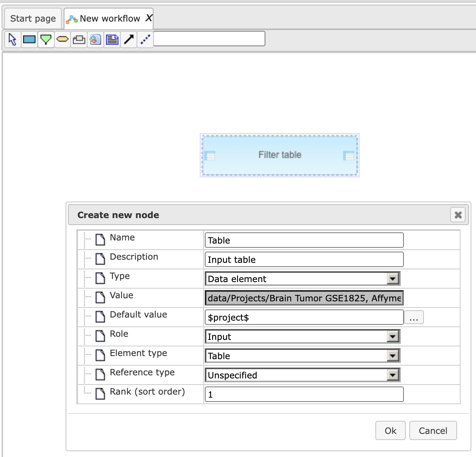Close the New workflow tab

[149, 18]
